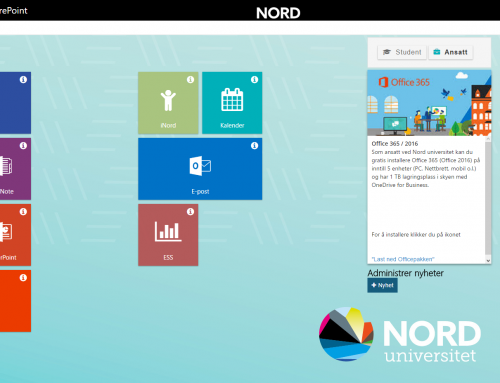The height and width of the screenshot is (383, 500).
Task: Open the PowerPoint tile
Action: (x=15, y=235)
